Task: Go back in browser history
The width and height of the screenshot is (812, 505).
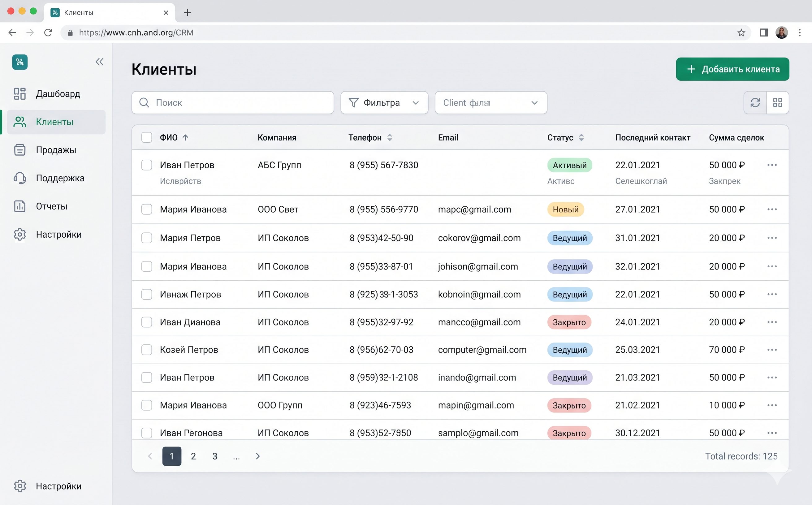Action: click(x=12, y=33)
